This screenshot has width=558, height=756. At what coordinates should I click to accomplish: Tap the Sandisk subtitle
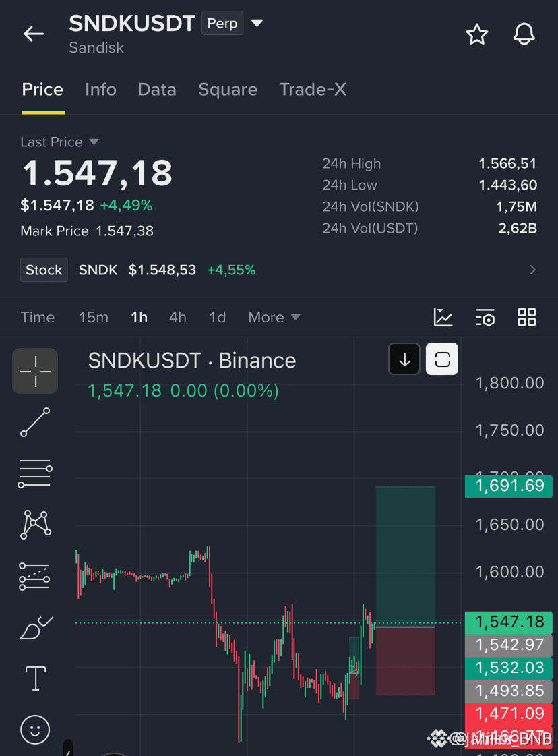96,48
